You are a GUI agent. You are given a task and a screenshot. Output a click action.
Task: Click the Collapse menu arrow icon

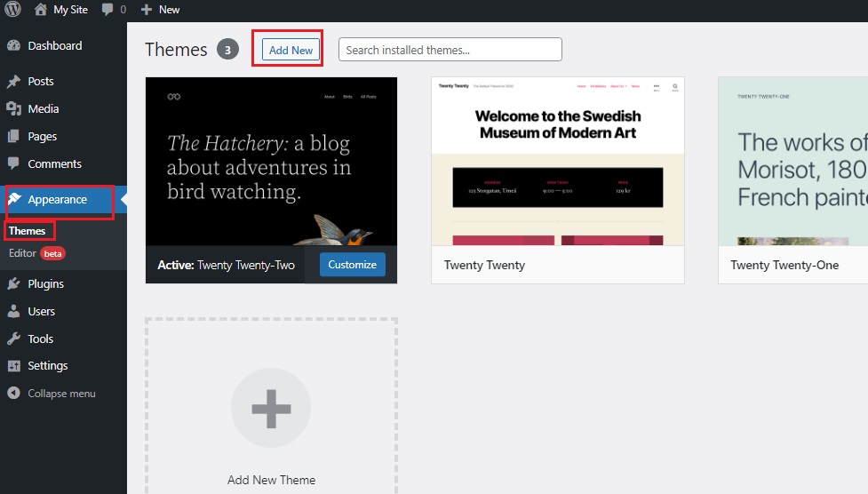coord(14,394)
